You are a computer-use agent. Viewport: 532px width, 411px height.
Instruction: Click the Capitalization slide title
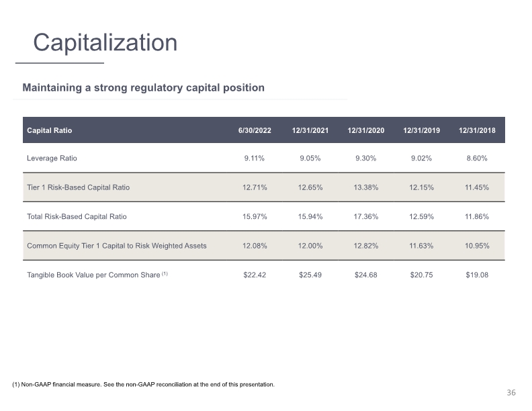pyautogui.click(x=105, y=43)
